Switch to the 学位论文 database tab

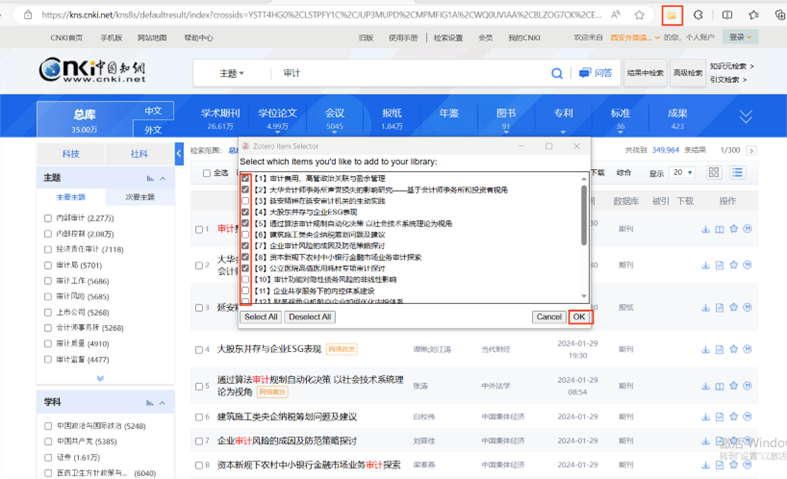point(277,117)
